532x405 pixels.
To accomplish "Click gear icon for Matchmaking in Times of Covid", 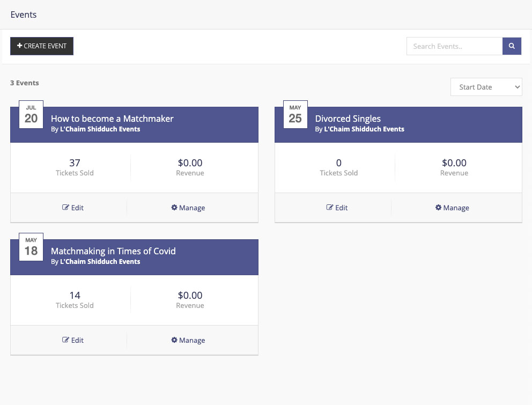I will coord(174,340).
